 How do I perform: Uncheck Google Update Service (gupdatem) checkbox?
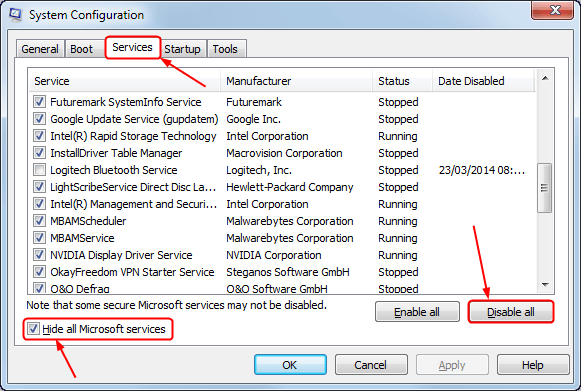(39, 119)
